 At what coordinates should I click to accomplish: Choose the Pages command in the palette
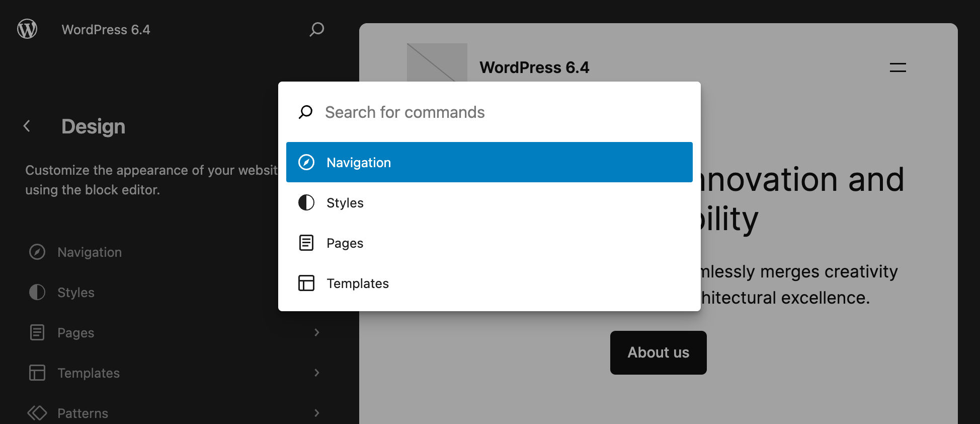[x=489, y=243]
